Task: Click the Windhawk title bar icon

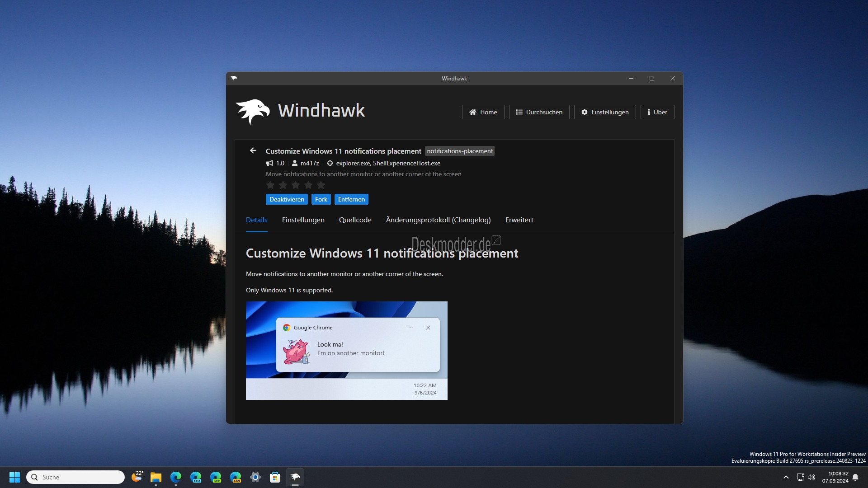Action: pos(234,78)
